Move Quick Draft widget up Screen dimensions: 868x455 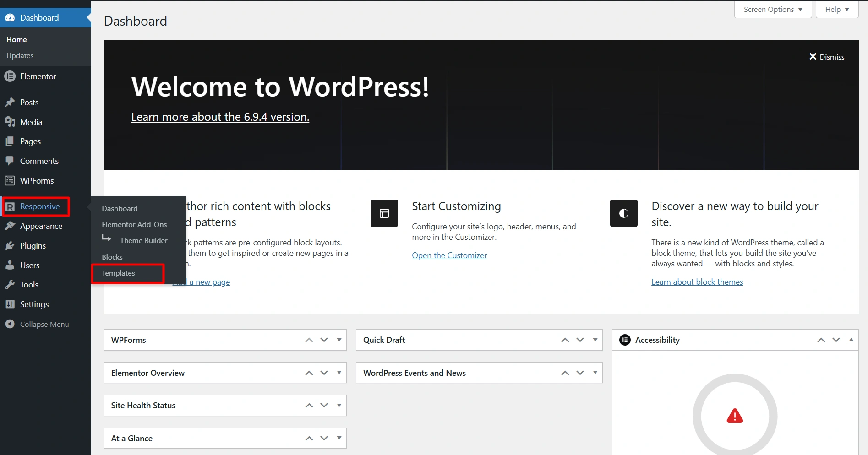565,340
